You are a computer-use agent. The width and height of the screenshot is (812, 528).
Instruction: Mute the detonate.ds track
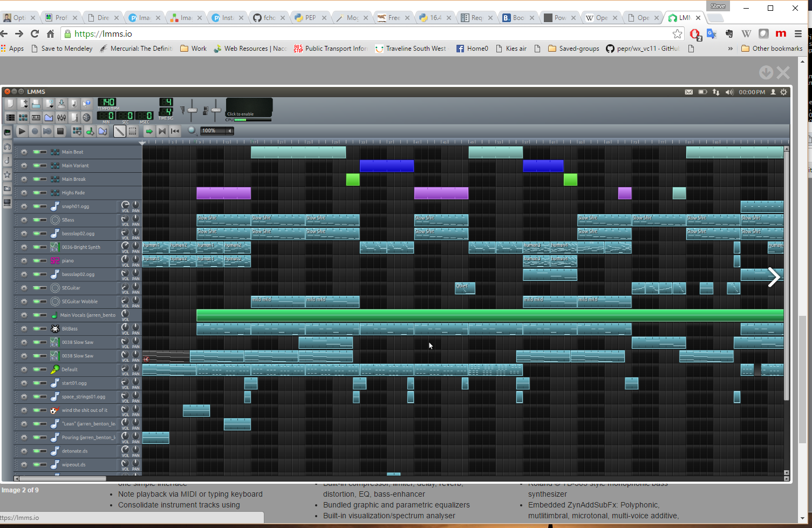[x=36, y=451]
